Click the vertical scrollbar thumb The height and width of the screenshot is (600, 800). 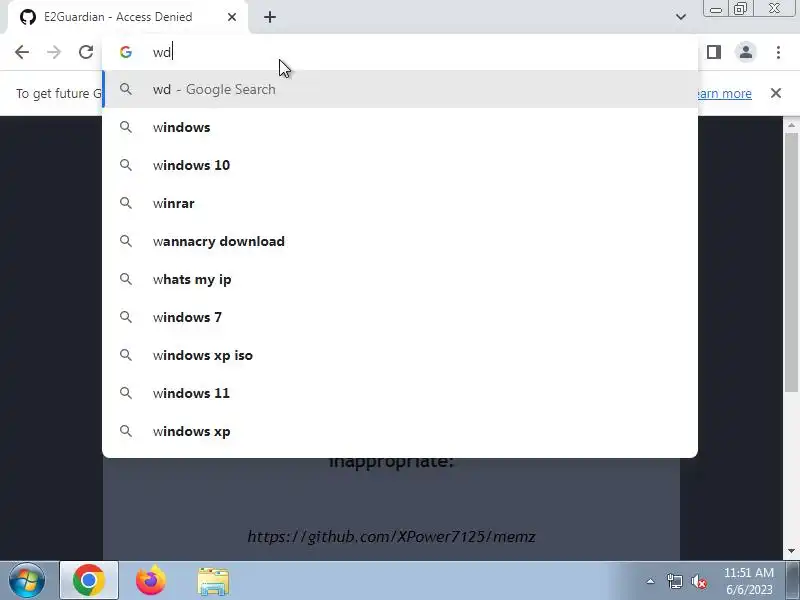[791, 262]
